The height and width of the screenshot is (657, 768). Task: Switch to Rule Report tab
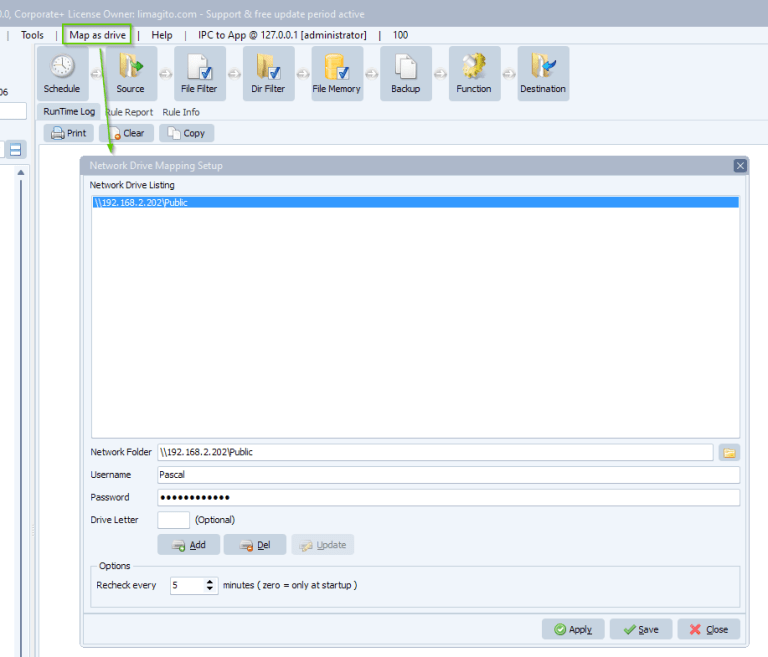(x=129, y=112)
